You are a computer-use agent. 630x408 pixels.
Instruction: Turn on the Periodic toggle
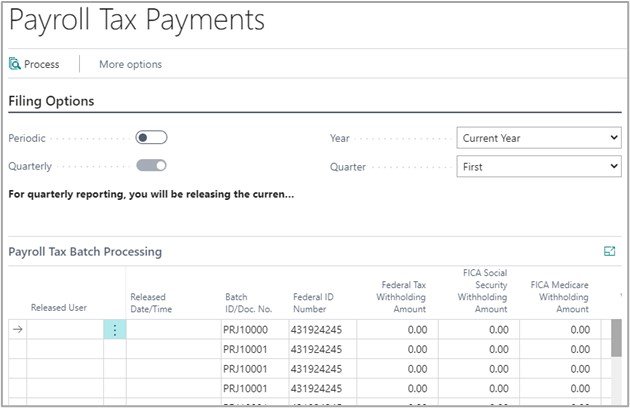coord(151,137)
